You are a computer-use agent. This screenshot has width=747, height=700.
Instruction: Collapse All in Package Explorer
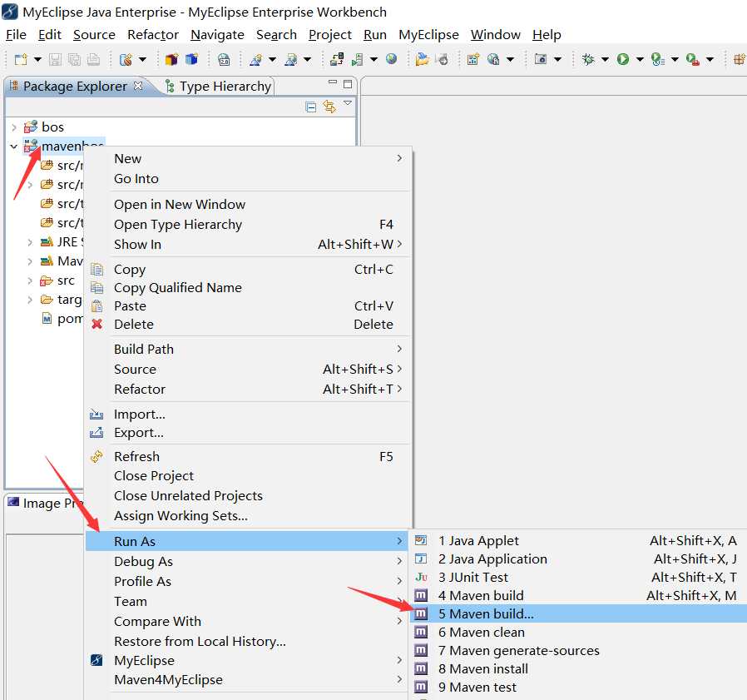[310, 107]
